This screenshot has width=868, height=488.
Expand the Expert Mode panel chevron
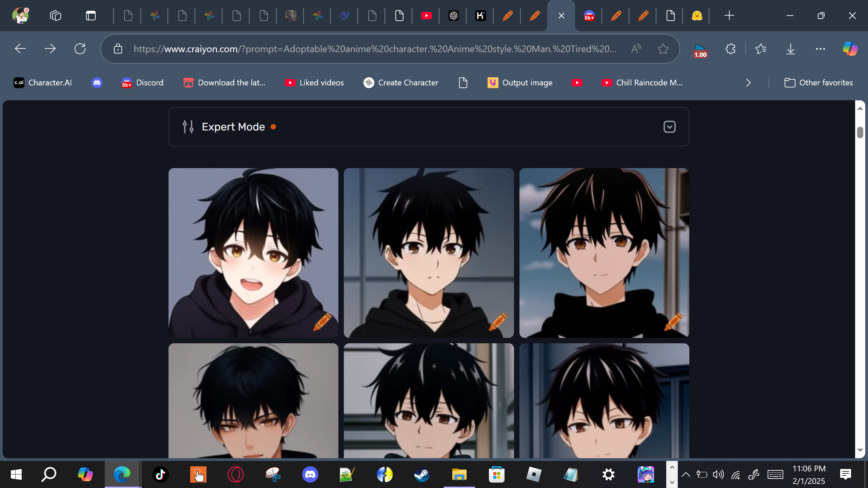[669, 127]
